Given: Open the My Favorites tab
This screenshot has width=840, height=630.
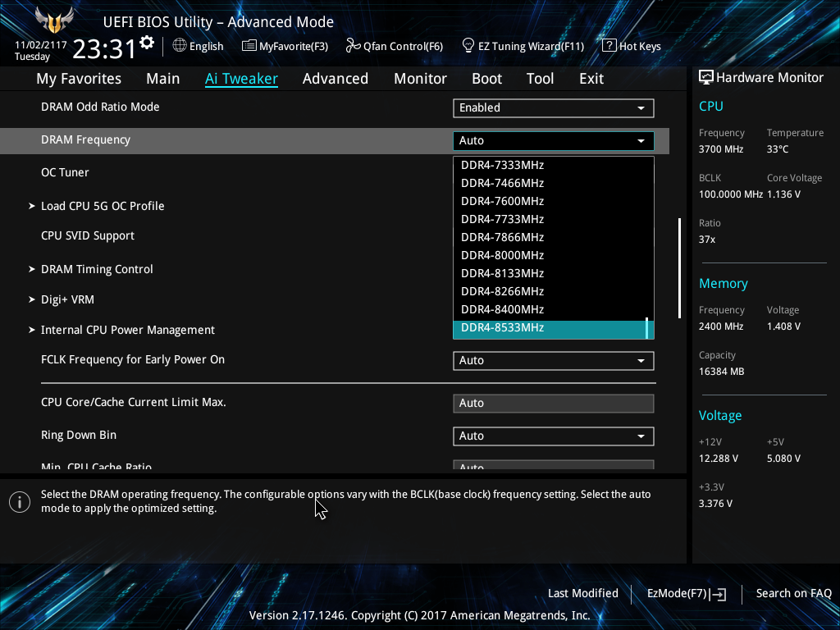Looking at the screenshot, I should tap(79, 79).
